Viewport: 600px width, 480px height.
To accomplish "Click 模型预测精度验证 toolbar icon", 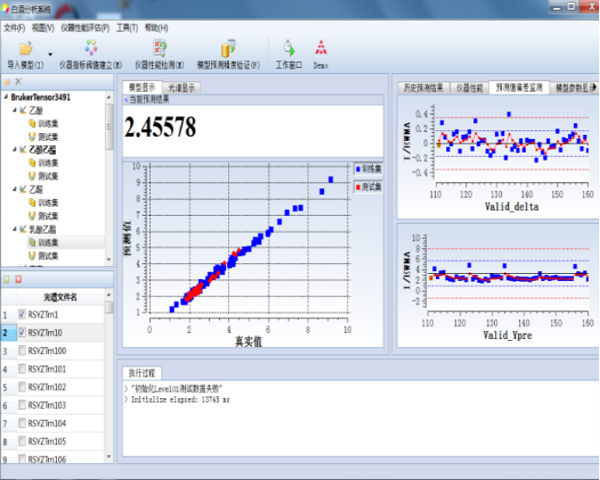I will (228, 48).
